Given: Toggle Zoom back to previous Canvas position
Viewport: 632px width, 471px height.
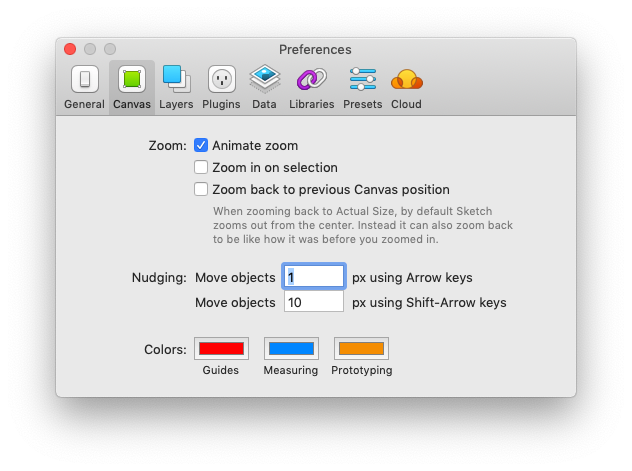Looking at the screenshot, I should (x=201, y=190).
